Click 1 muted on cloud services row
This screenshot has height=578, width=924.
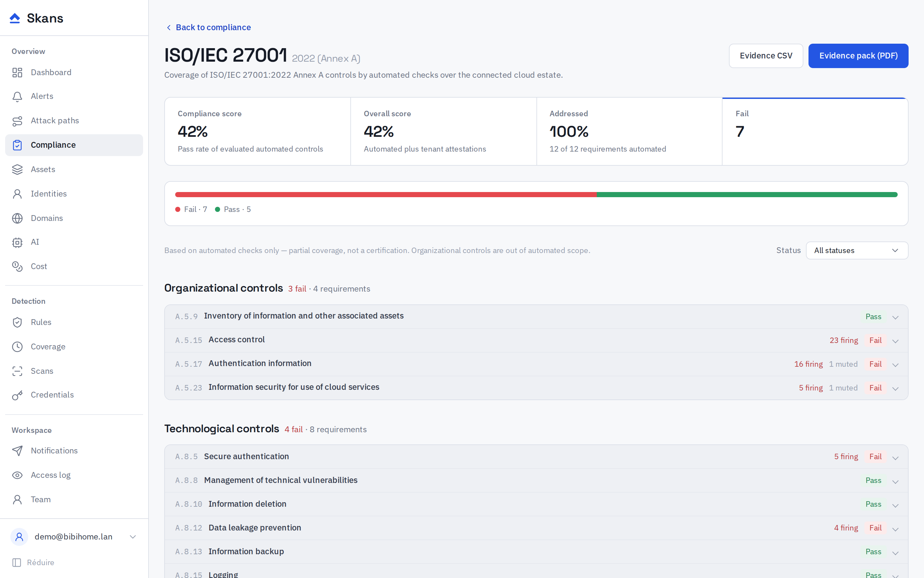(x=843, y=388)
